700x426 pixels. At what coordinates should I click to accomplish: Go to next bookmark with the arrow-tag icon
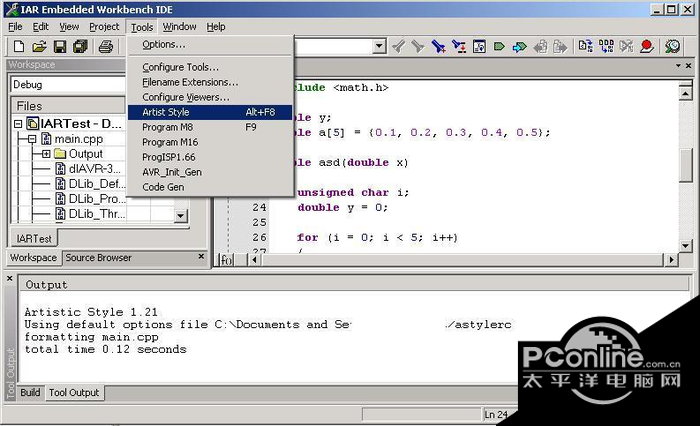[x=519, y=46]
